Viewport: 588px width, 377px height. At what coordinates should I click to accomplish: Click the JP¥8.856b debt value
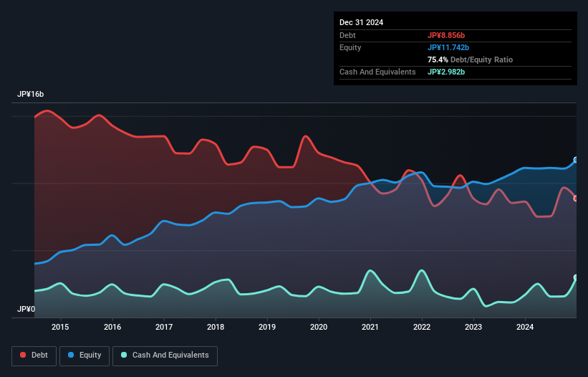coord(446,35)
